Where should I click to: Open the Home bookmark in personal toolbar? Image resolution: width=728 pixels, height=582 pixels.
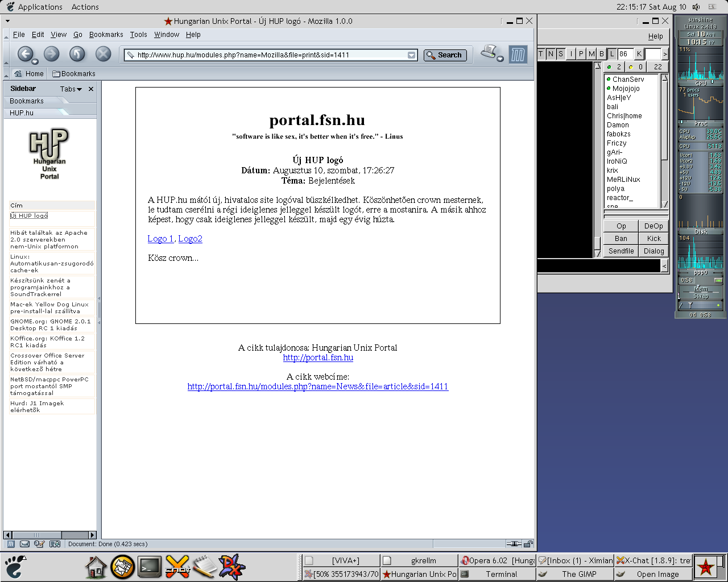(29, 74)
